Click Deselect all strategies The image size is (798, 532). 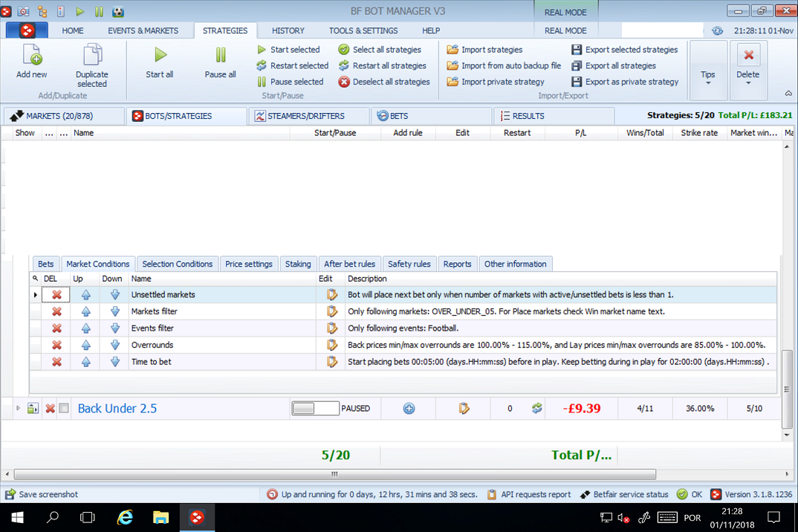(384, 82)
